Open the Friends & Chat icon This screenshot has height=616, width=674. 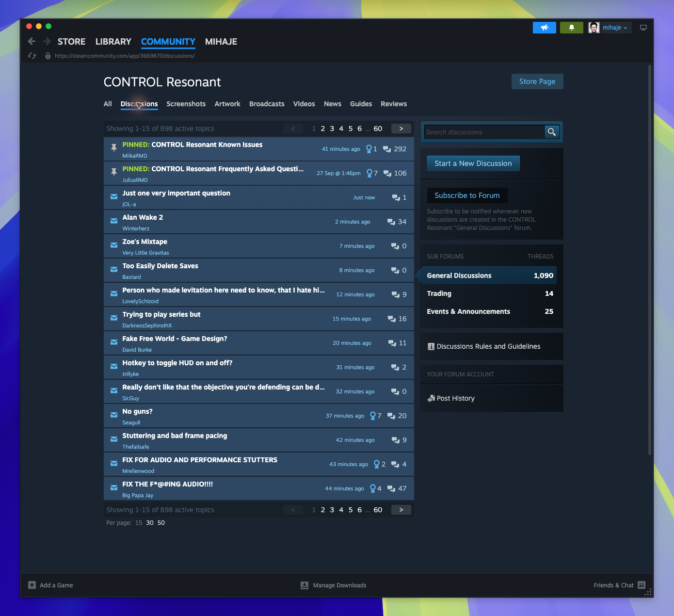pos(642,585)
